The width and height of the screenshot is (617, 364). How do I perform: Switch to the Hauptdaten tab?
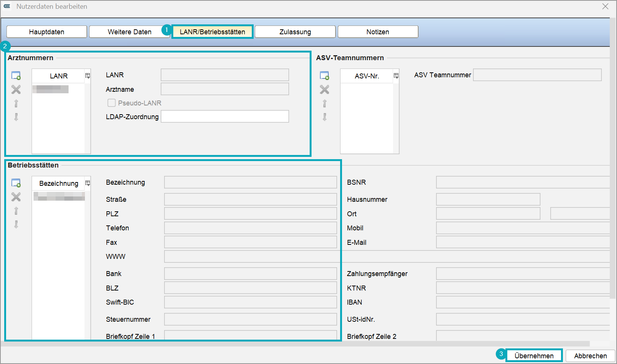tap(47, 32)
